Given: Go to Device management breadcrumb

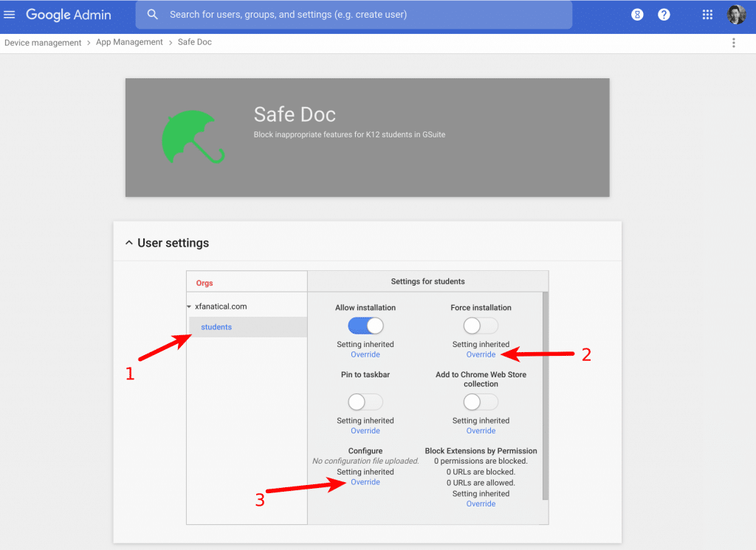Looking at the screenshot, I should point(43,42).
